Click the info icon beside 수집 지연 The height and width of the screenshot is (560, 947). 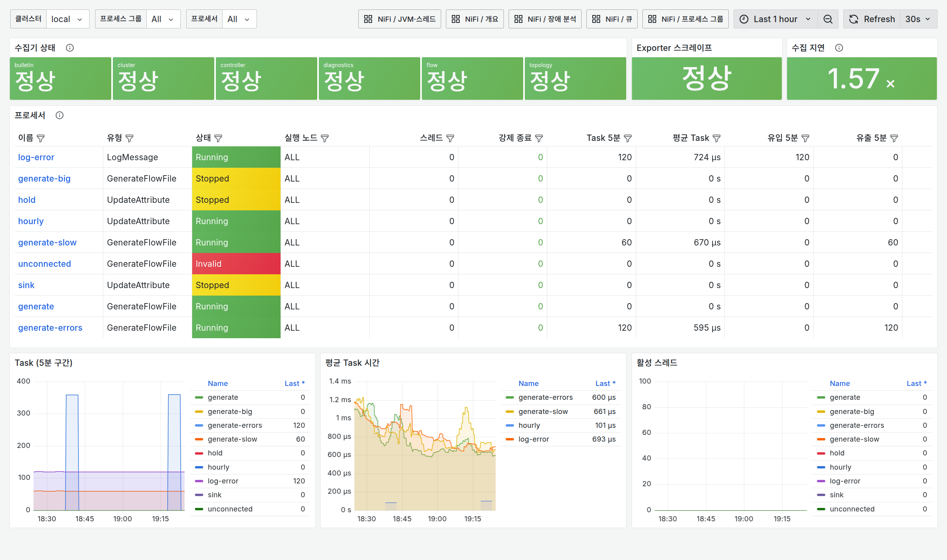(839, 48)
